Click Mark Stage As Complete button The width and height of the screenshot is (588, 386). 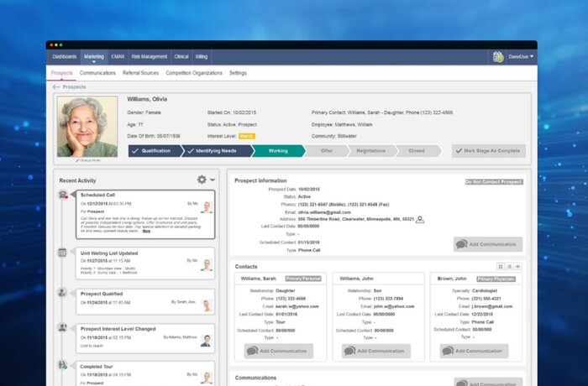(489, 151)
